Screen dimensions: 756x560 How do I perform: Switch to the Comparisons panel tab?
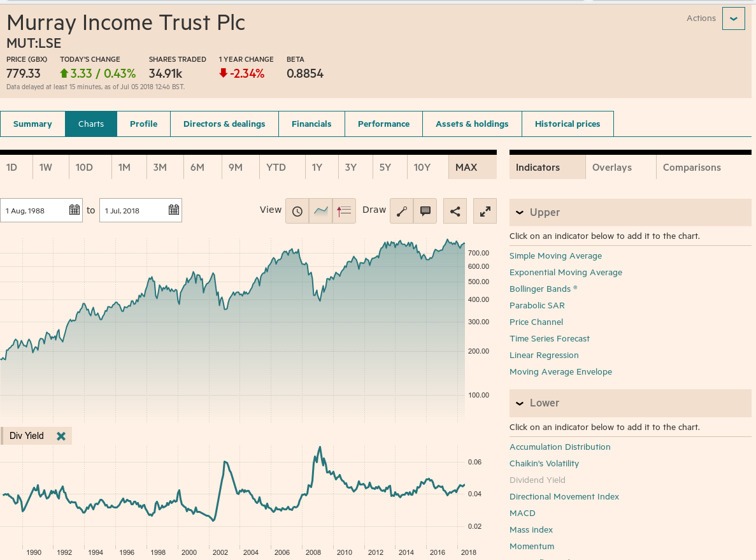[692, 168]
